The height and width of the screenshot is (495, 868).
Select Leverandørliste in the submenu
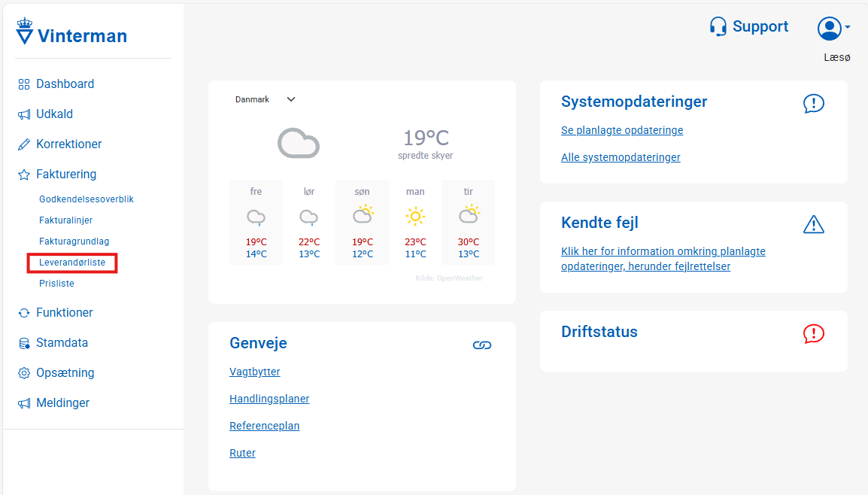coord(72,263)
